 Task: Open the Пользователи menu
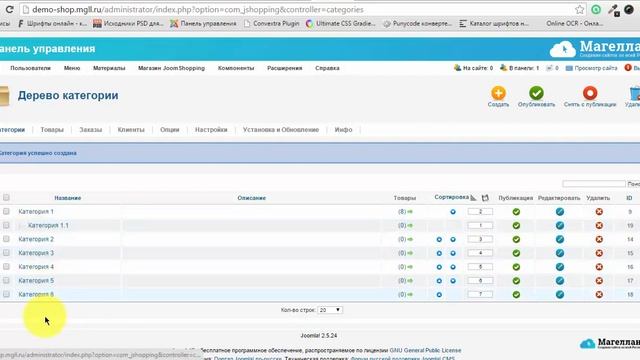click(x=31, y=68)
